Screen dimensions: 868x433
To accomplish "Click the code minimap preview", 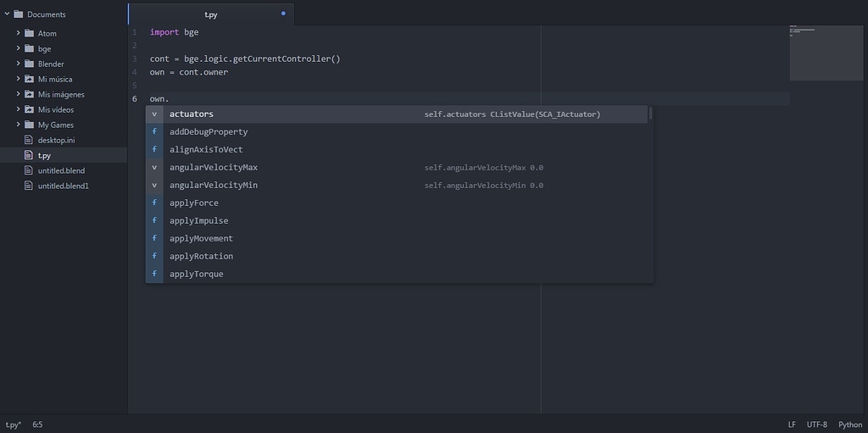I will coord(827,53).
